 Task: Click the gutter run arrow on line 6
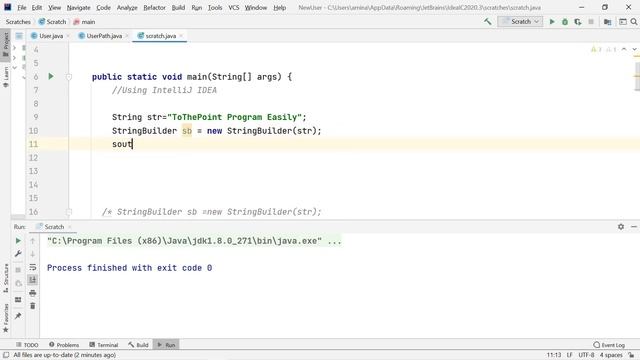pyautogui.click(x=51, y=76)
